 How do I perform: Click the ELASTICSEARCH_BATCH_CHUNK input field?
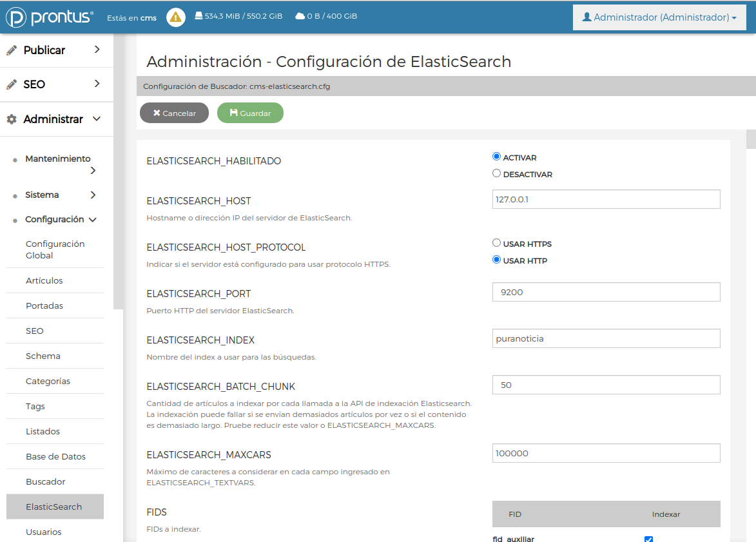click(606, 385)
